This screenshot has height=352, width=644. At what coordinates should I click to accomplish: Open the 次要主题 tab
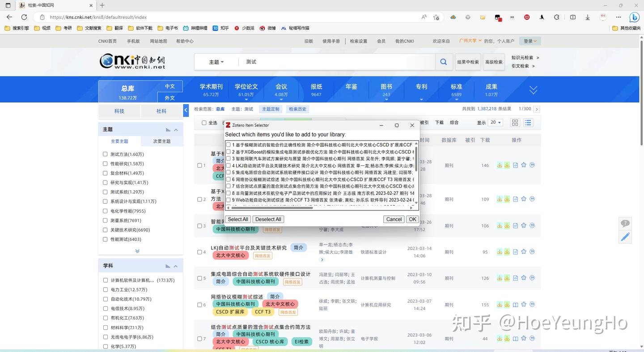click(x=161, y=141)
